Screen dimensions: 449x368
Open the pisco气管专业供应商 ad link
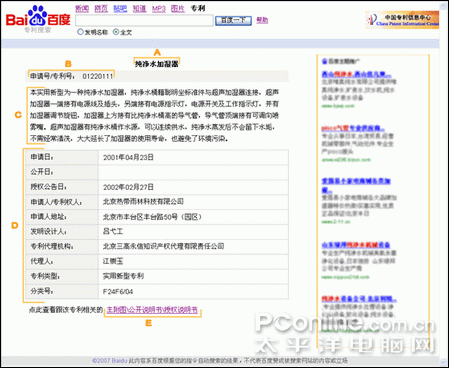(x=353, y=128)
